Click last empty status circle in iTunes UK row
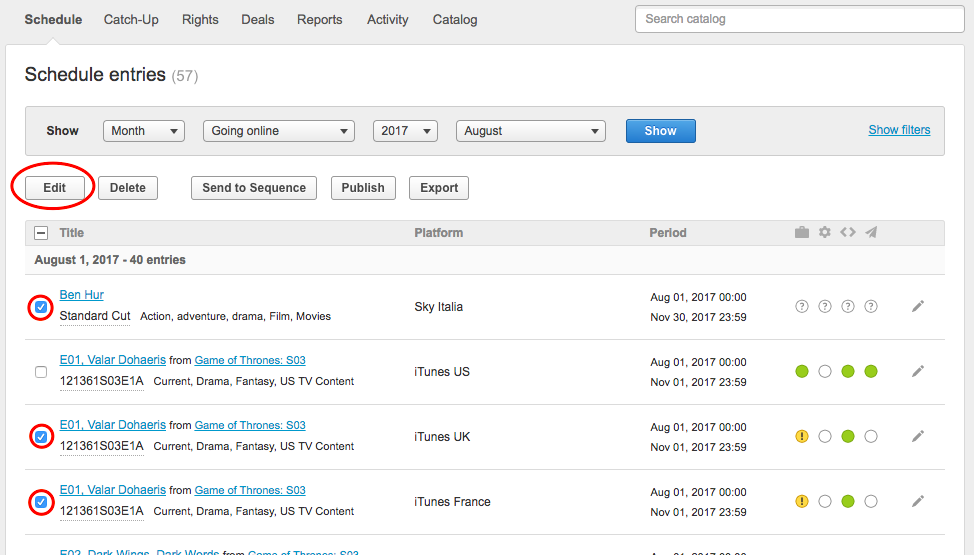974x555 pixels. coord(871,436)
